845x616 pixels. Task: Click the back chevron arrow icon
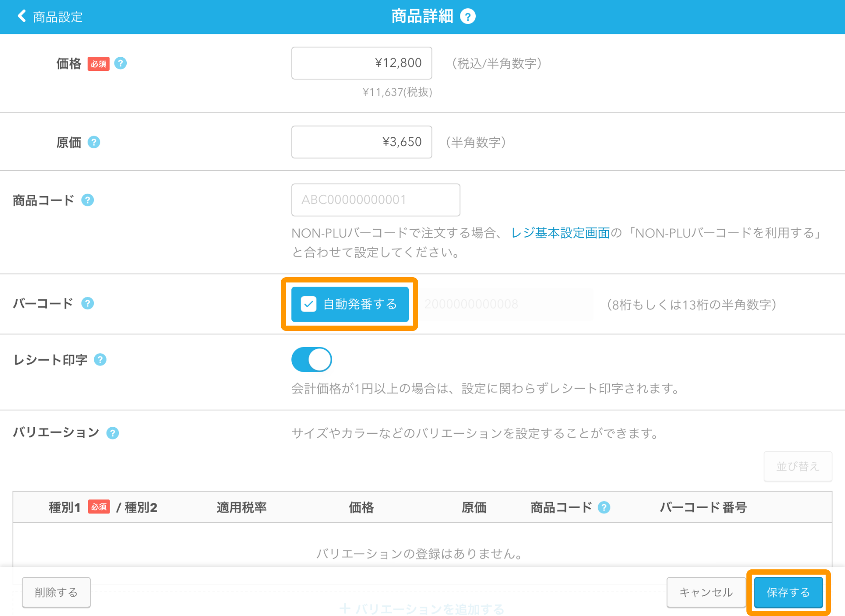(x=22, y=16)
